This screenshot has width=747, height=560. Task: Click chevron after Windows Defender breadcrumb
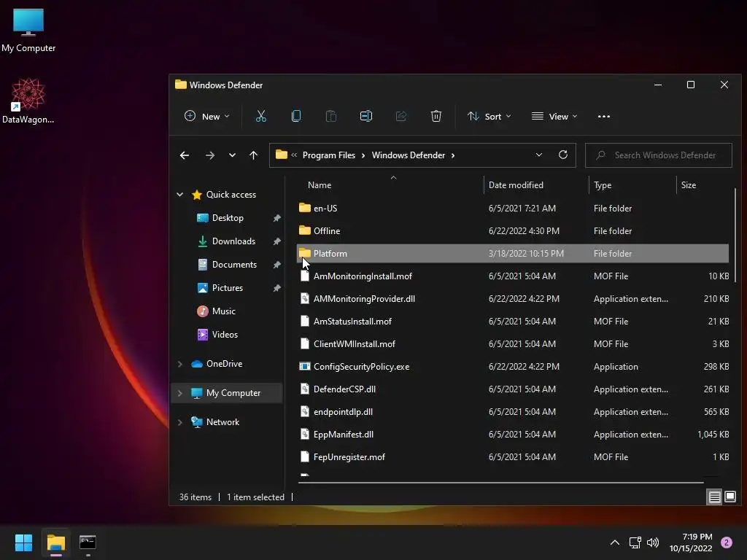point(453,155)
